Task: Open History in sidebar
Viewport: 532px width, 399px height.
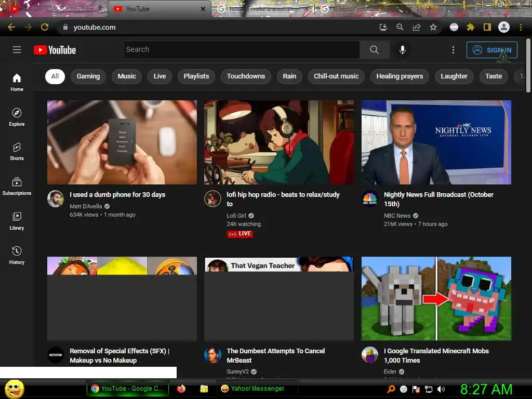Action: (17, 255)
